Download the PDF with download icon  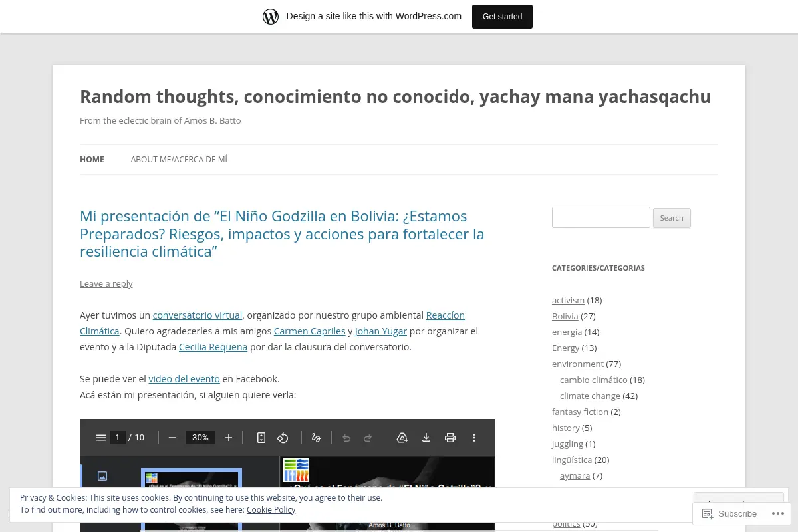pyautogui.click(x=426, y=438)
